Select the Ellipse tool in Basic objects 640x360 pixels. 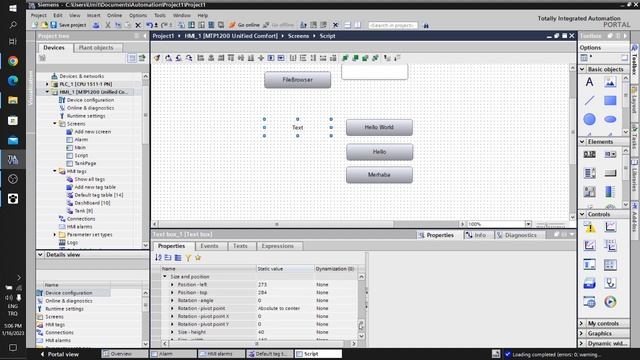(610, 119)
